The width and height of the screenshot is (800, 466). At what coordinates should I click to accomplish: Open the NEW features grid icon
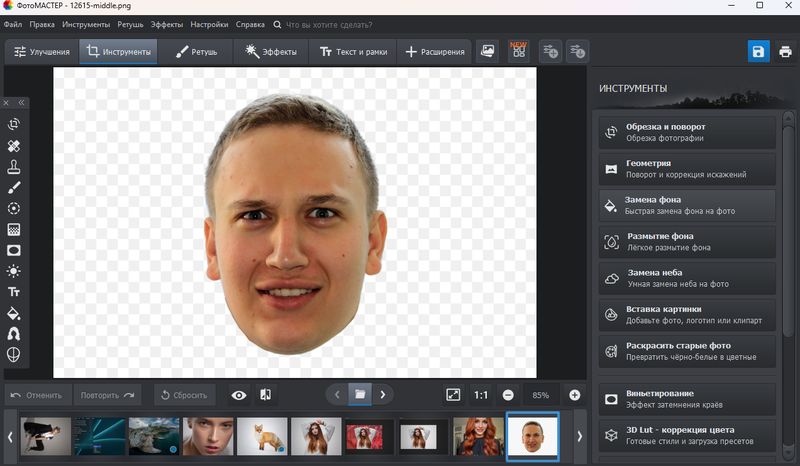coord(519,51)
